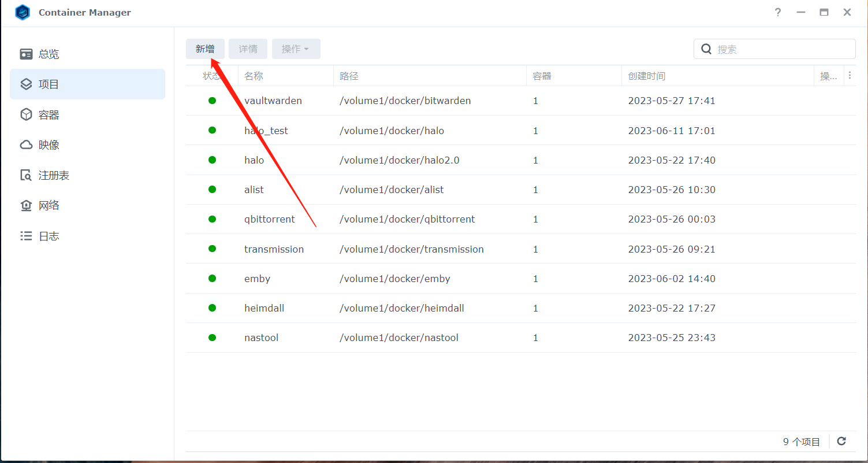Click path /volume1/docker/emby
Viewport: 868px width, 463px height.
point(395,279)
